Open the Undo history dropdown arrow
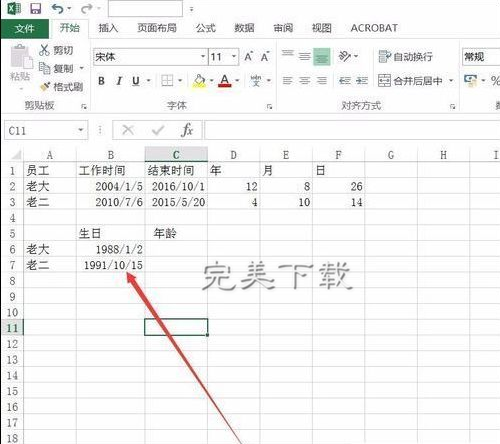This screenshot has height=444, width=500. tap(69, 9)
